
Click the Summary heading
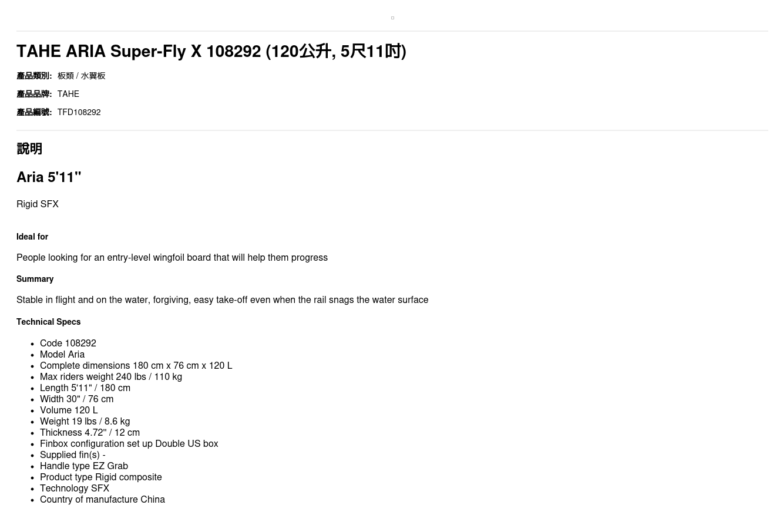pos(35,279)
